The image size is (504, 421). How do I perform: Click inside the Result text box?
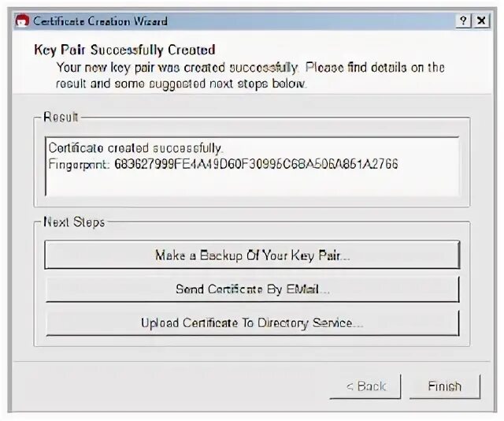coord(252,166)
